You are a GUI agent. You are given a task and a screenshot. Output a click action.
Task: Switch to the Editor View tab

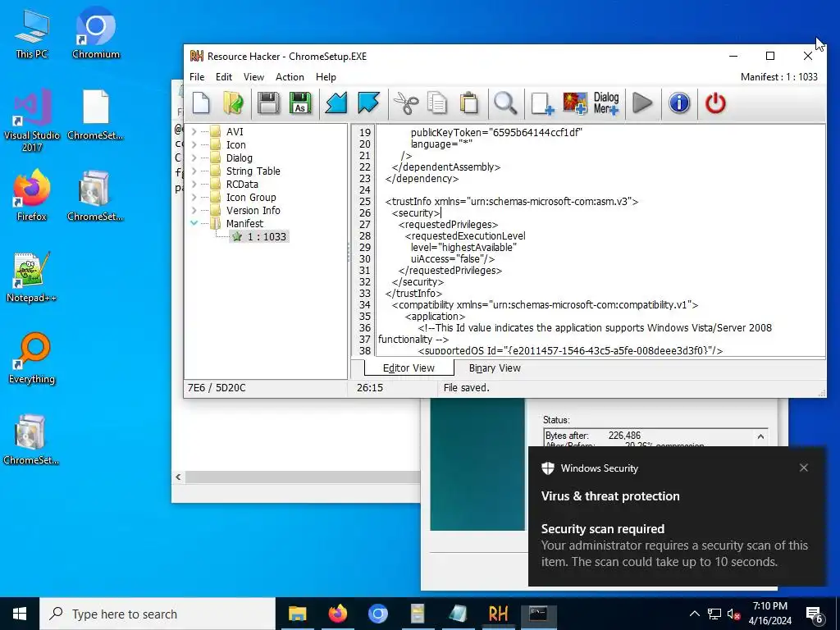click(409, 368)
